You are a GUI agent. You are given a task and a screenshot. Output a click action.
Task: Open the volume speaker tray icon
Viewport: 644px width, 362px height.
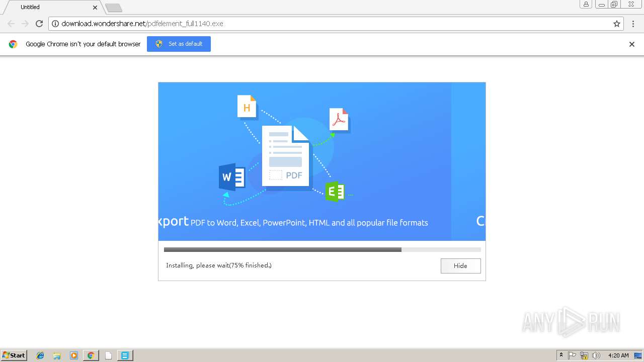596,355
